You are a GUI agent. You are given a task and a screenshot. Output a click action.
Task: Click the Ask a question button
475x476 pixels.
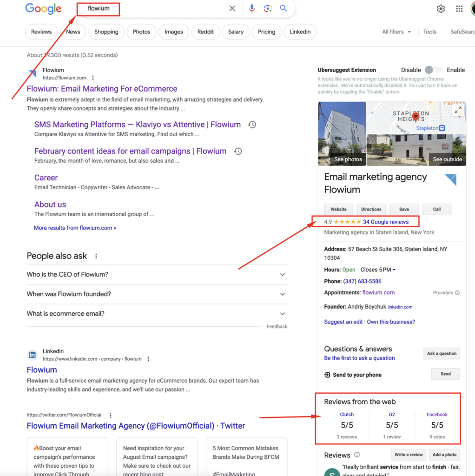(442, 353)
